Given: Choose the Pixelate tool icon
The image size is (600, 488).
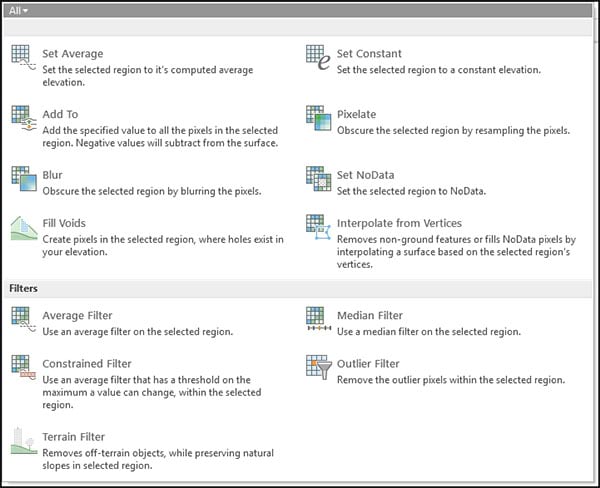Looking at the screenshot, I should (x=317, y=120).
